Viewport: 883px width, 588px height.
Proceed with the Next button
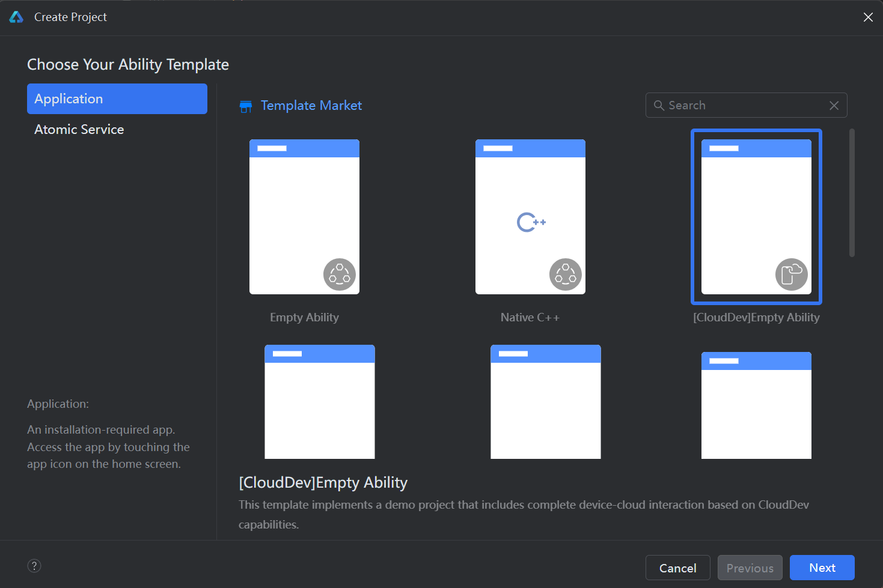point(822,568)
